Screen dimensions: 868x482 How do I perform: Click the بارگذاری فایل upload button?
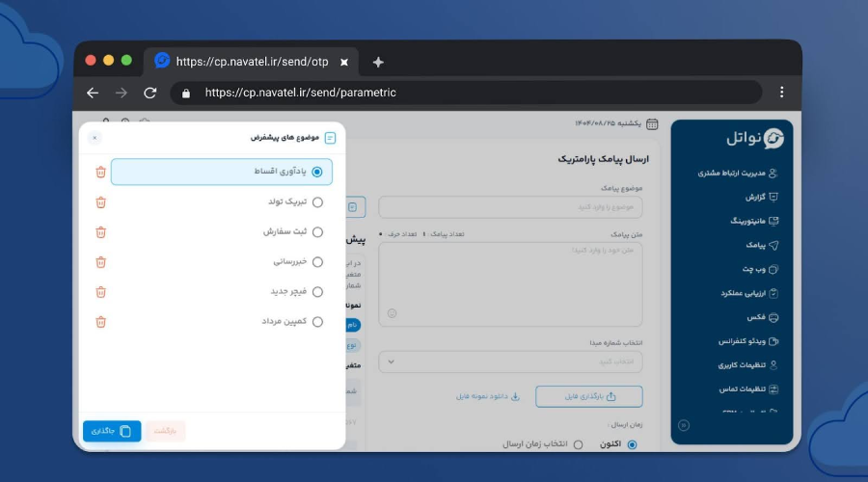tap(589, 397)
